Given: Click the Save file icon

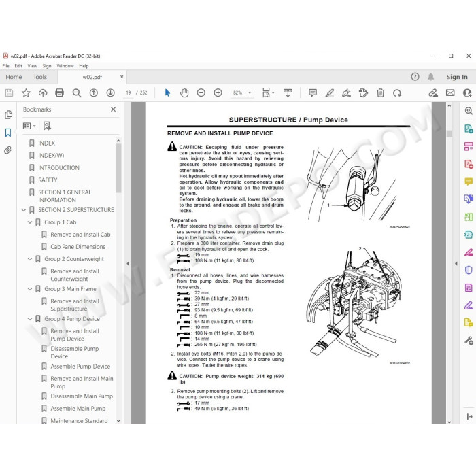Looking at the screenshot, I should (x=9, y=93).
